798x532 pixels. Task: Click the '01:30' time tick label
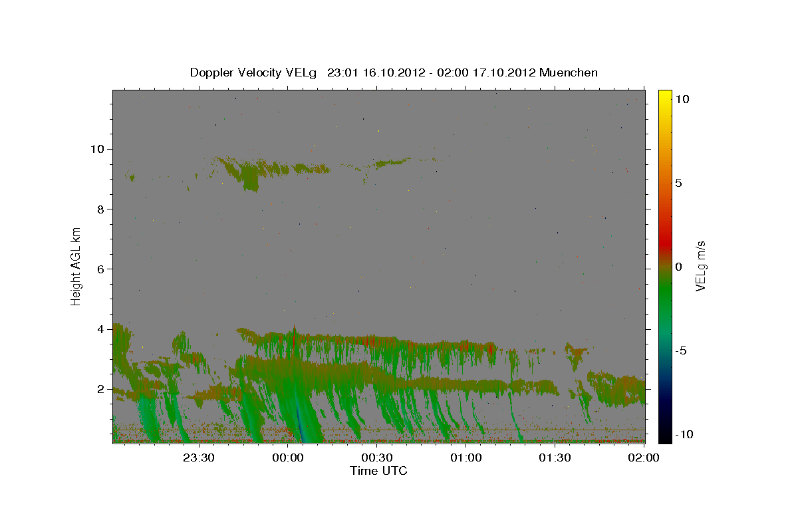coord(555,458)
